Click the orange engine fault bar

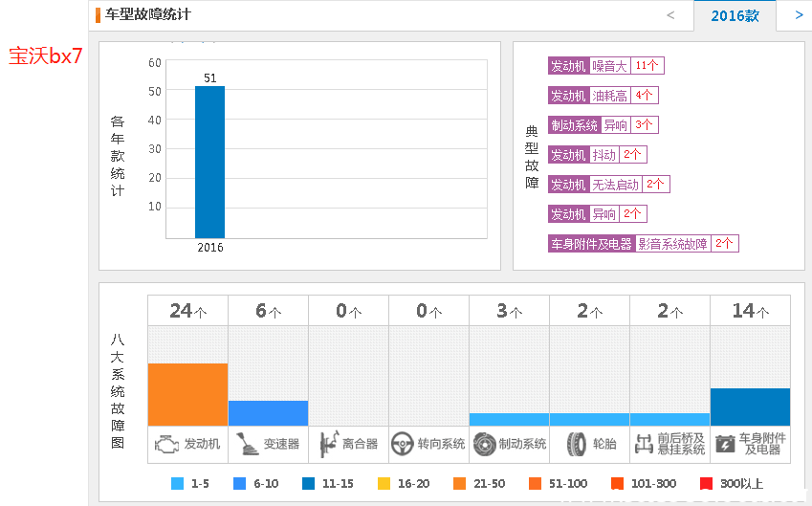pos(187,394)
